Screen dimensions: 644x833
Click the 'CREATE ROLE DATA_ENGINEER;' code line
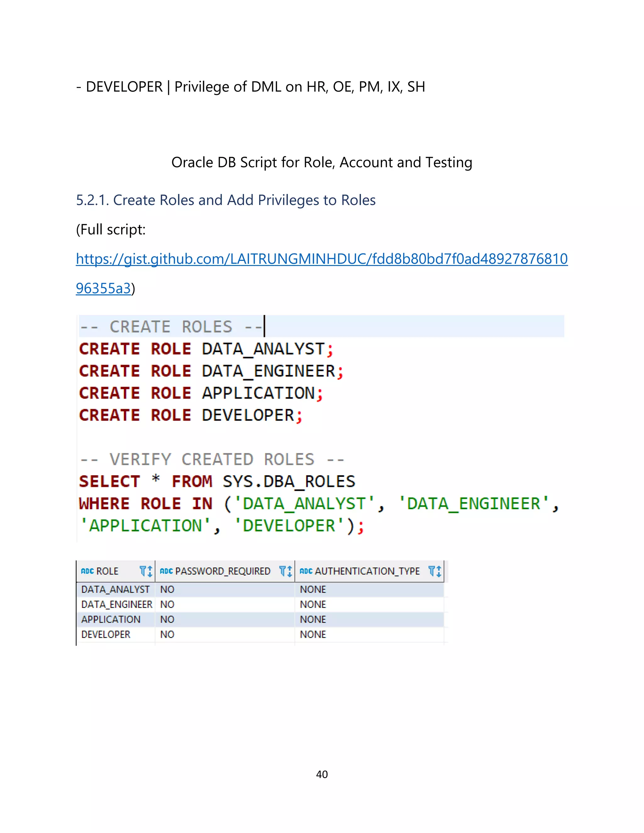211,371
